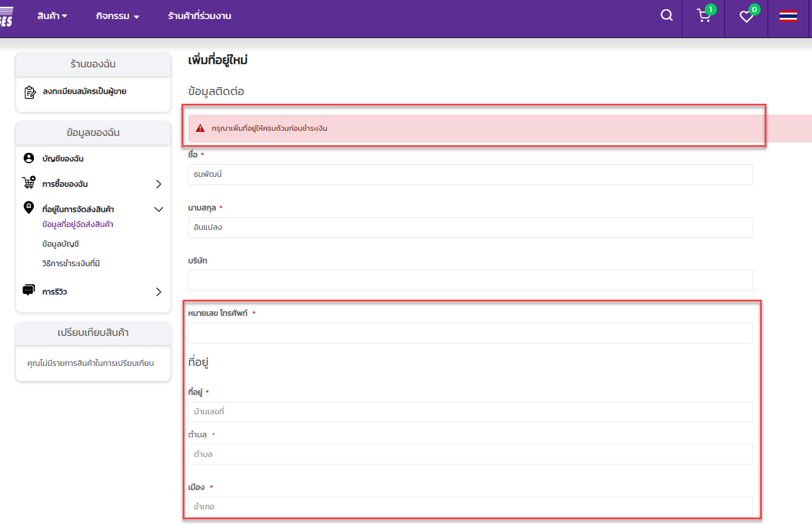Expand the การซื้อของฉัน section chevron
The width and height of the screenshot is (812, 525).
pos(158,184)
